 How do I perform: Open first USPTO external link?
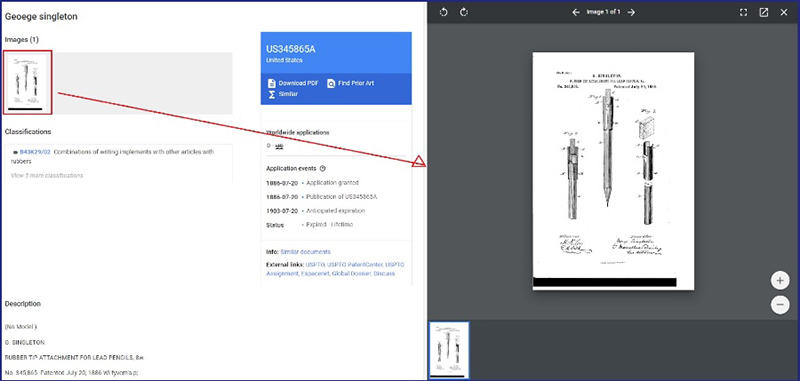click(315, 265)
